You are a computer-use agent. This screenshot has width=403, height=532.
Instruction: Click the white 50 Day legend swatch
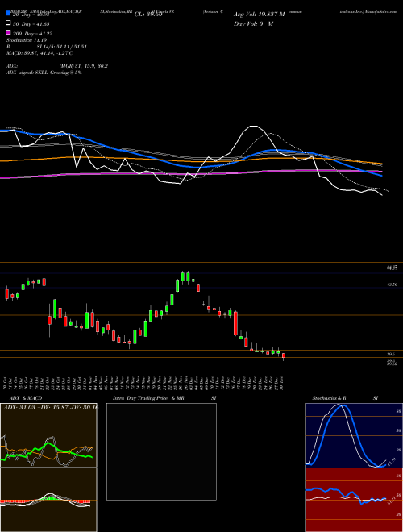(x=8, y=23)
